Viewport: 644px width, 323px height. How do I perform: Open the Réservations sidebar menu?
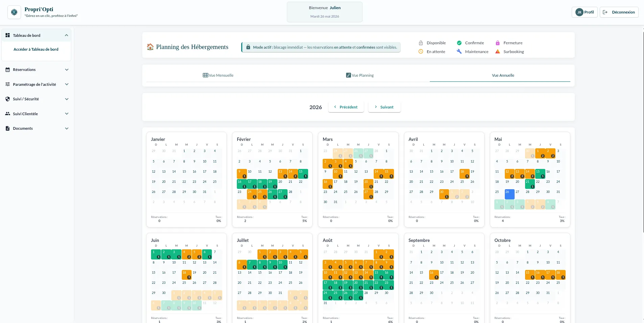coord(37,70)
